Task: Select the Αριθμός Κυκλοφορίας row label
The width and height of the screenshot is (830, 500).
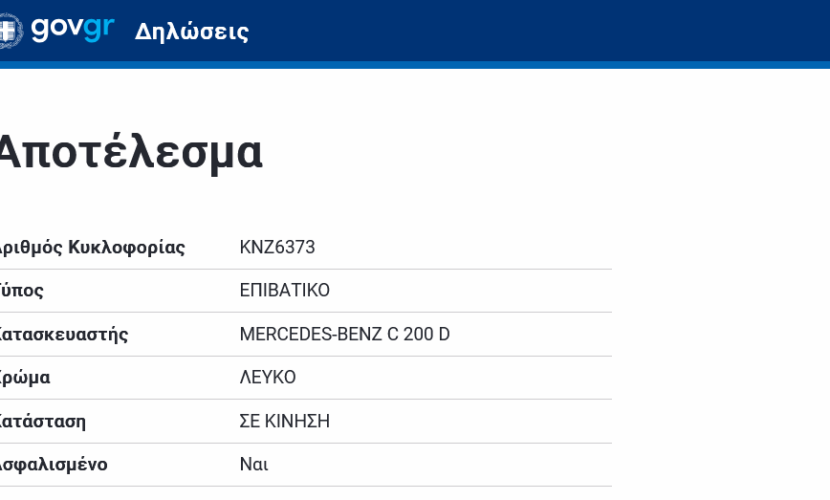Action: tap(92, 247)
